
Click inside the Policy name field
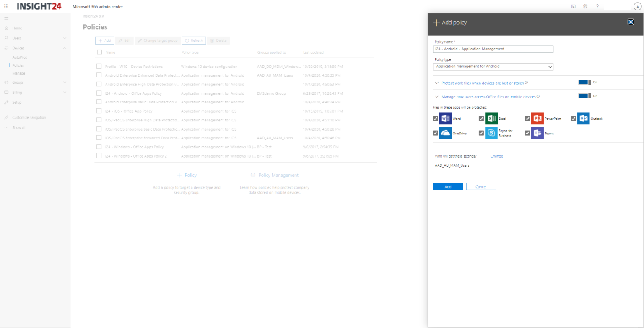[x=493, y=49]
